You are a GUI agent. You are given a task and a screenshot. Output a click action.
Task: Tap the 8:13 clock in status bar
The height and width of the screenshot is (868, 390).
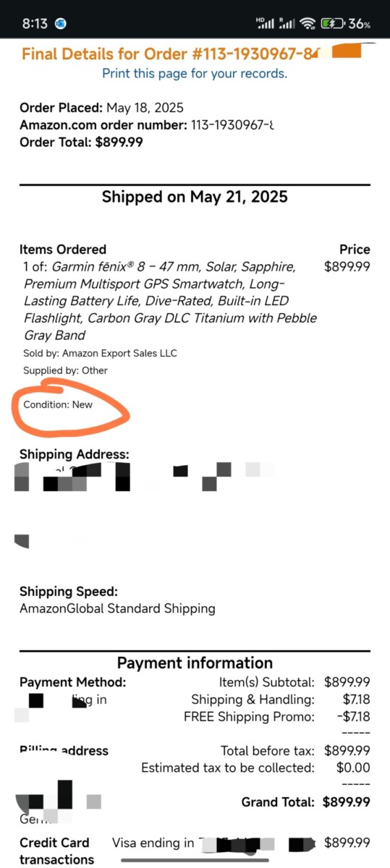pos(34,24)
